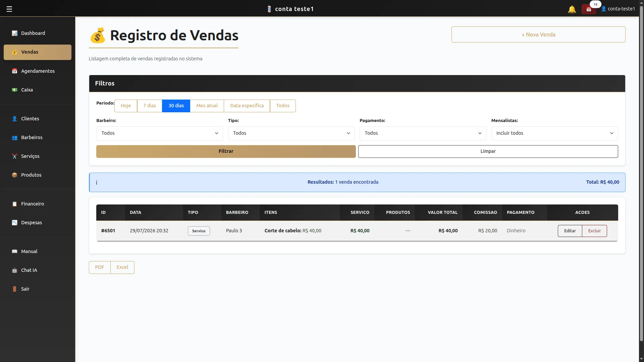Open Financeiro menu item
644x362 pixels.
coord(38,204)
